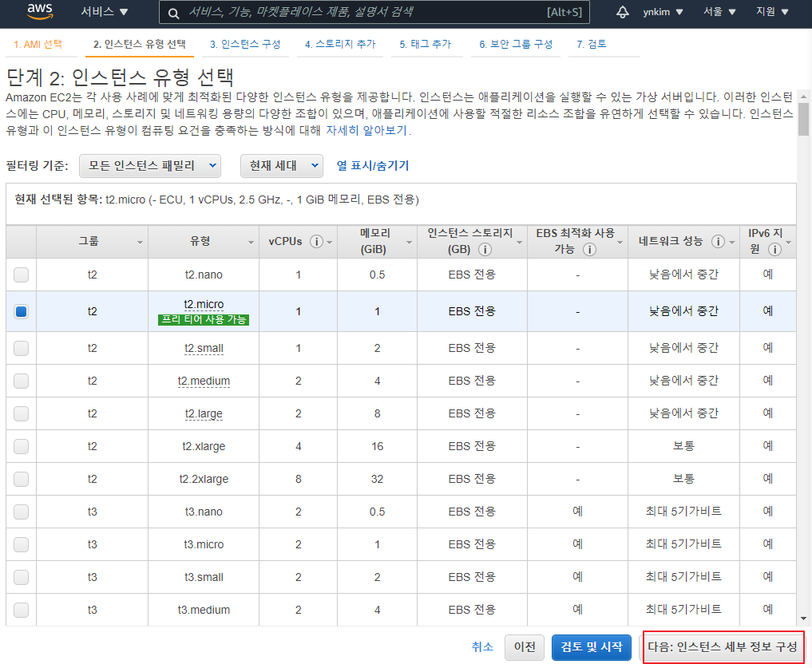812x668 pixels.
Task: Go to step 1. AMI 선택
Action: (x=38, y=45)
